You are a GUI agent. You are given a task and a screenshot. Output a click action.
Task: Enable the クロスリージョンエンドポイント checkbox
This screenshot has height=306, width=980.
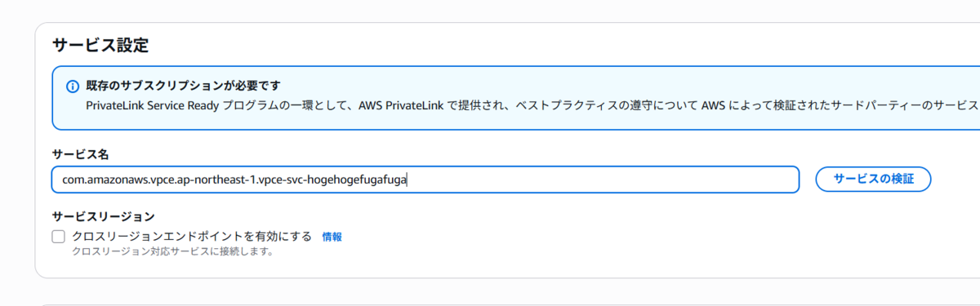pyautogui.click(x=58, y=237)
